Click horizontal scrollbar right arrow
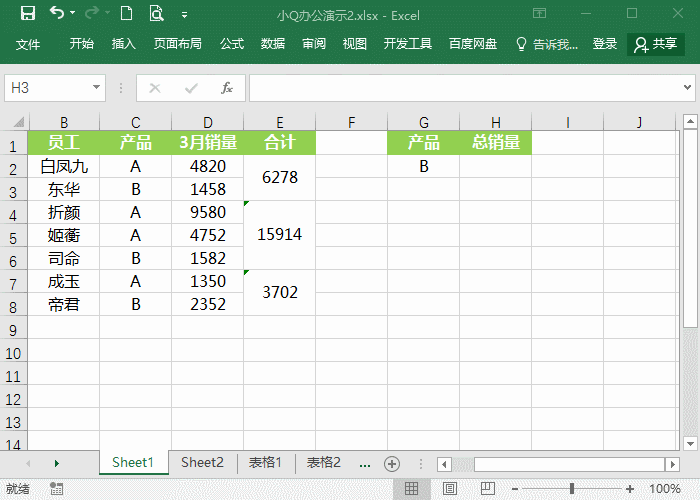This screenshot has height=500, width=700. 672,464
